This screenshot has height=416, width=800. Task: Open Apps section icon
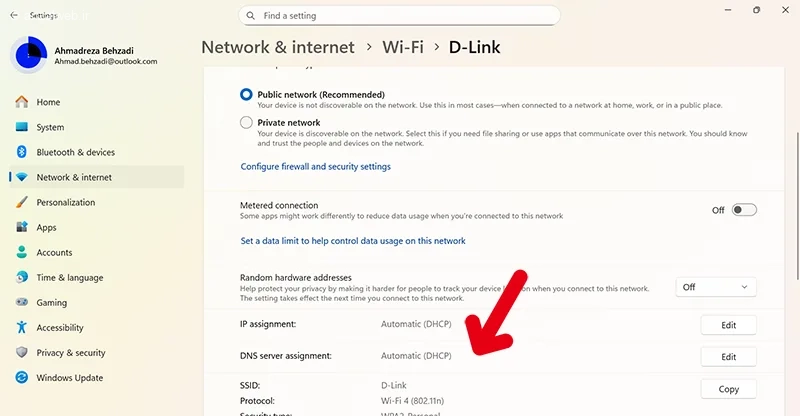click(22, 227)
